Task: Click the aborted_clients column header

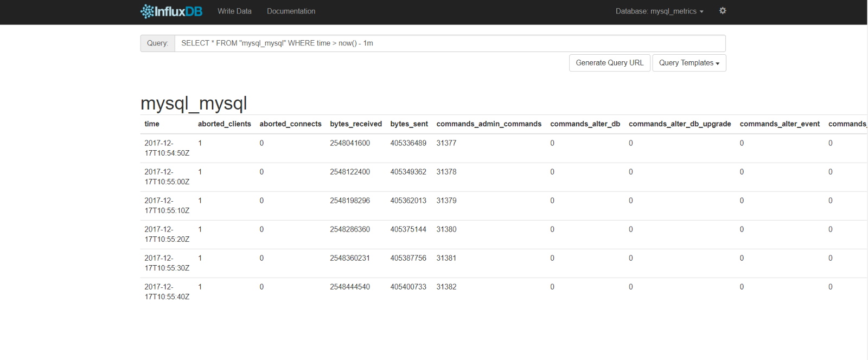Action: click(x=224, y=124)
